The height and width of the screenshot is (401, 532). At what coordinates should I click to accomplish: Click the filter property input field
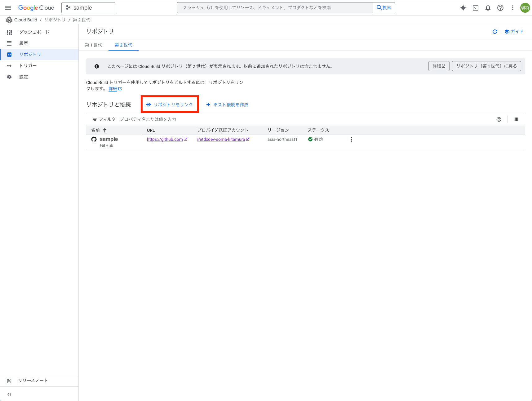pyautogui.click(x=148, y=119)
